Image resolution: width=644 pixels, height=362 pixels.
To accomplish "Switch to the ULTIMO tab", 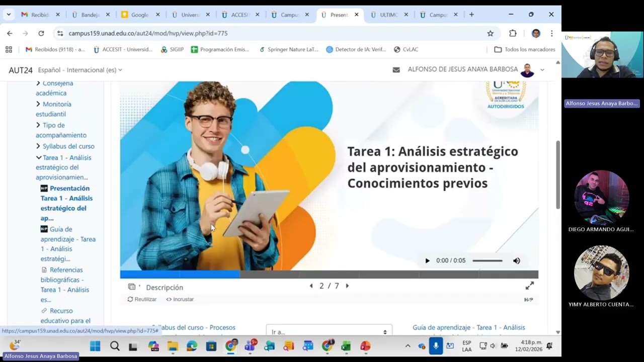I will point(388,15).
